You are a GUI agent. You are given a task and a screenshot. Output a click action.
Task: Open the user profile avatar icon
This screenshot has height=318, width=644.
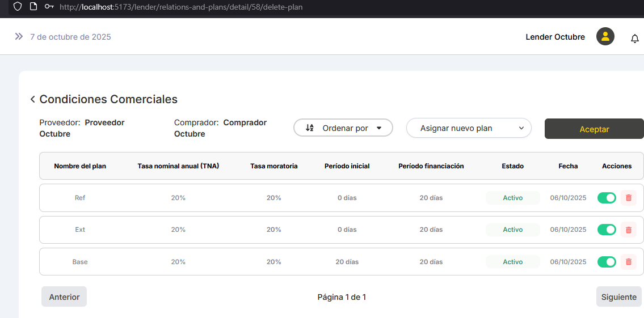pos(605,37)
